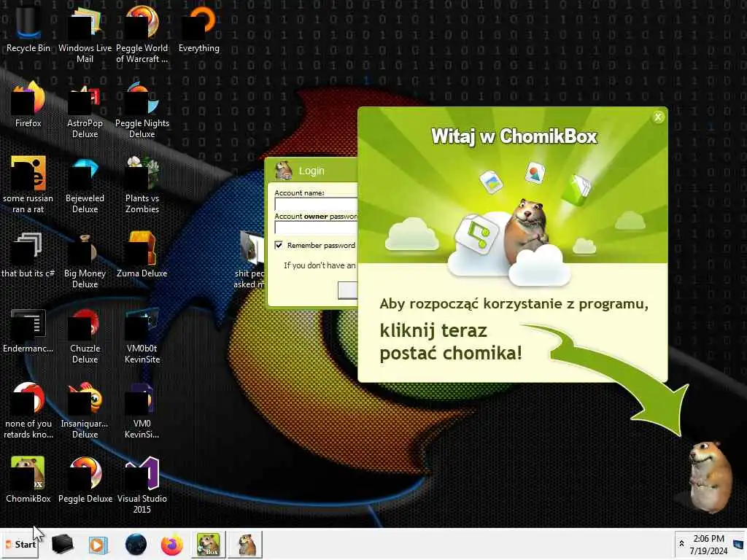
Task: Open Windows Live Mail desktop shortcut
Action: 85,34
